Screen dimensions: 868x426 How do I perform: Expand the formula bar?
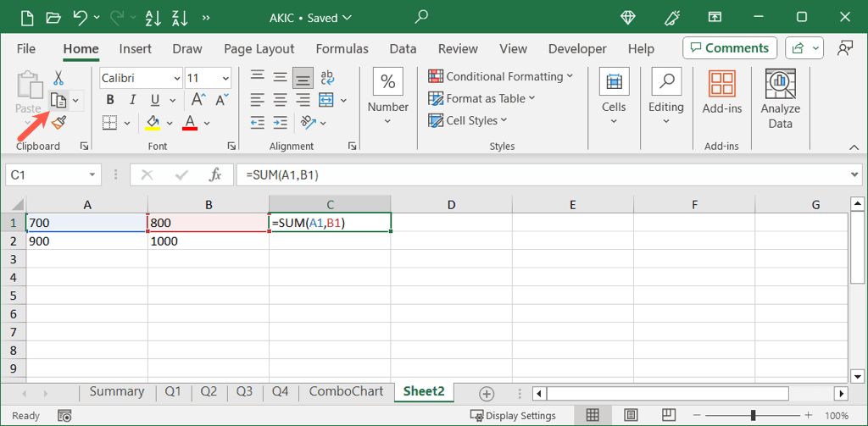[x=856, y=174]
